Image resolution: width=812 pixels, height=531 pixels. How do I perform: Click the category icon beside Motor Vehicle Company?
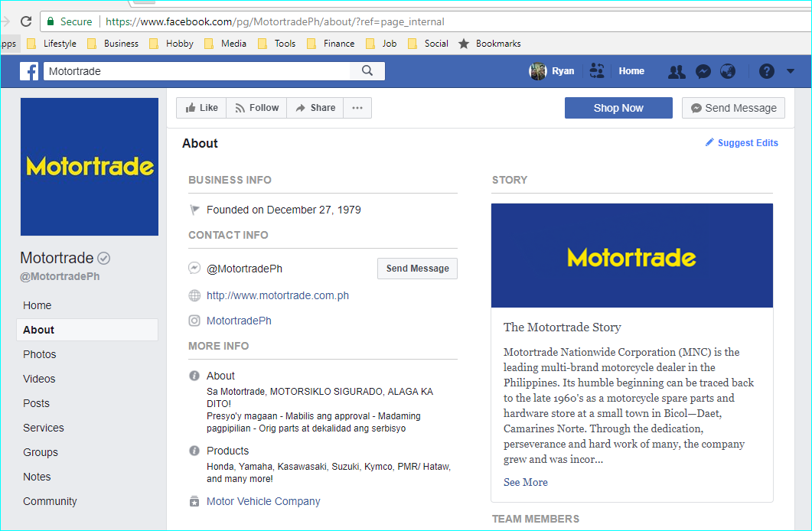[194, 501]
